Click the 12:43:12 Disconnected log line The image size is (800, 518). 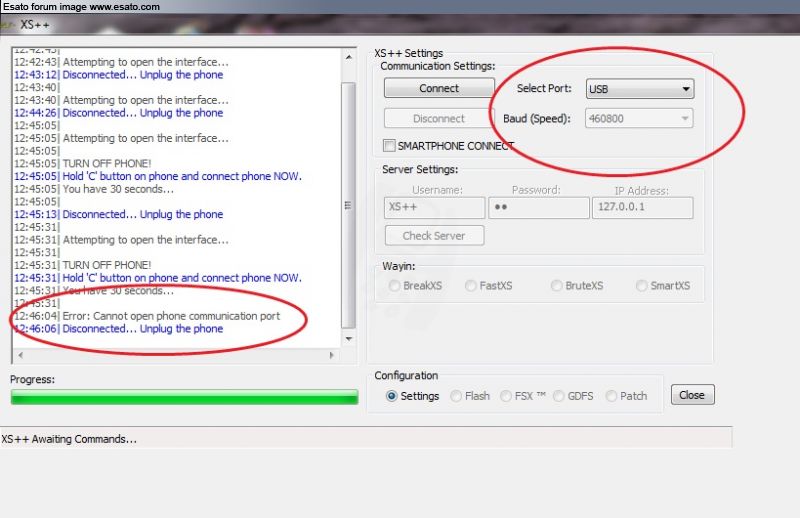coord(119,75)
